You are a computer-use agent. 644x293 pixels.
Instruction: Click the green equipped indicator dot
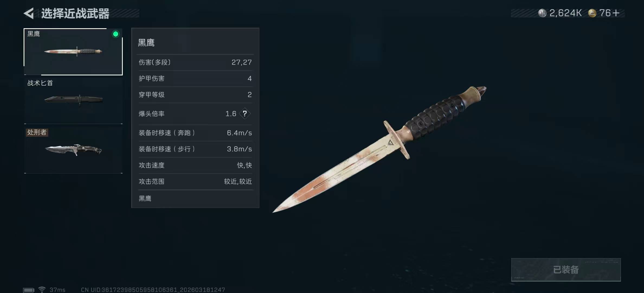[116, 34]
